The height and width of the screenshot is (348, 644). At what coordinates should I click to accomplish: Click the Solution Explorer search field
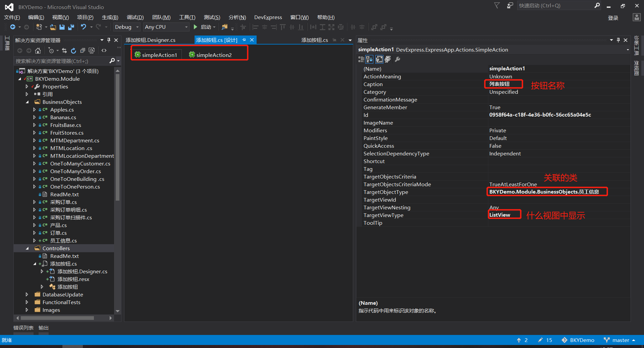click(62, 61)
